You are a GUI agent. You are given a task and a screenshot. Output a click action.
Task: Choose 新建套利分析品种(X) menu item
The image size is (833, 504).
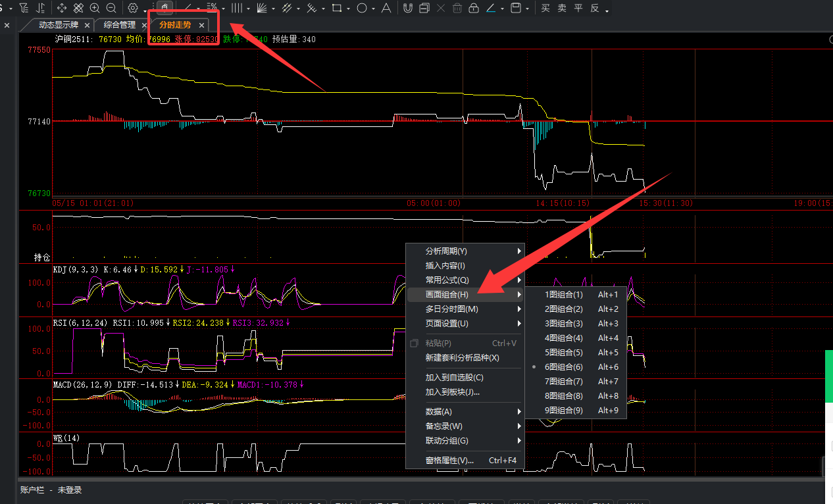tap(465, 357)
